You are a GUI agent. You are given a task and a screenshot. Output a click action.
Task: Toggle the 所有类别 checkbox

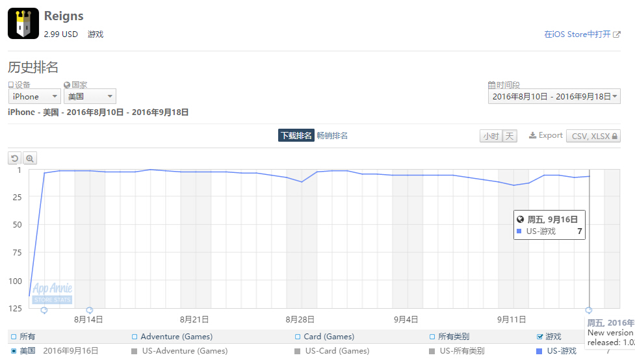point(432,337)
